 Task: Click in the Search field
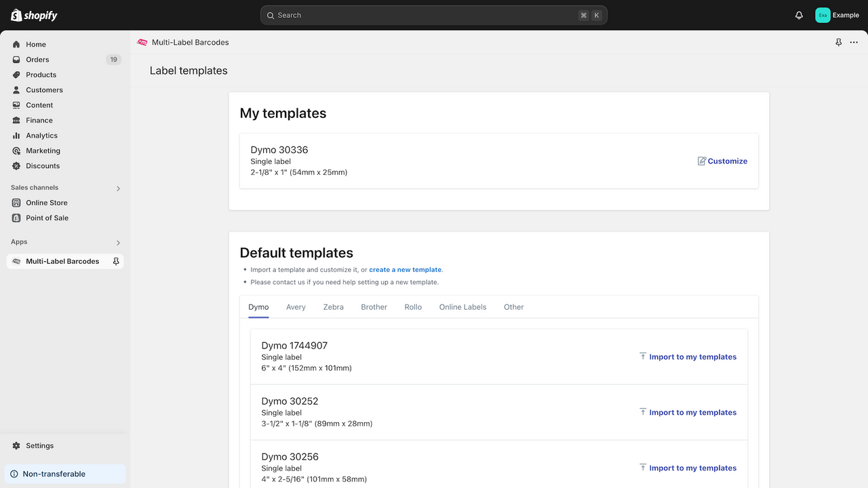pos(434,15)
